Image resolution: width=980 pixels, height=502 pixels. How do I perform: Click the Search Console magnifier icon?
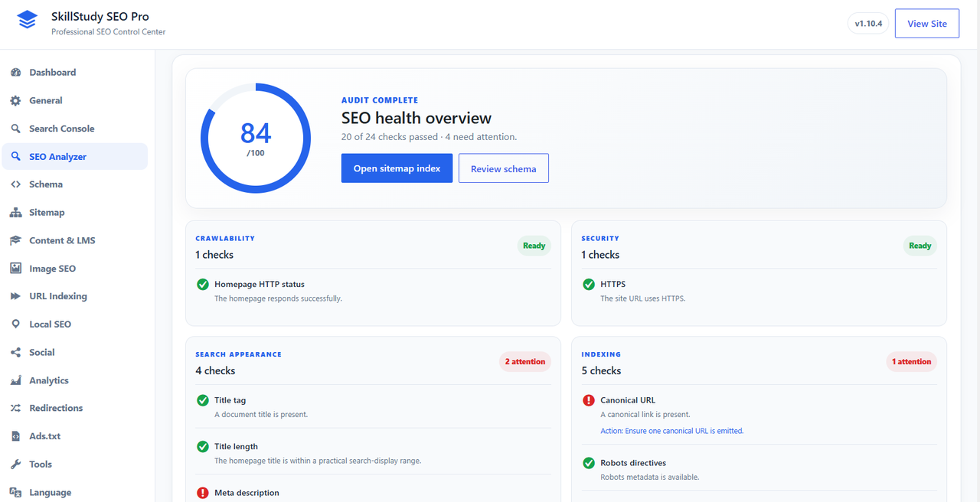[15, 129]
